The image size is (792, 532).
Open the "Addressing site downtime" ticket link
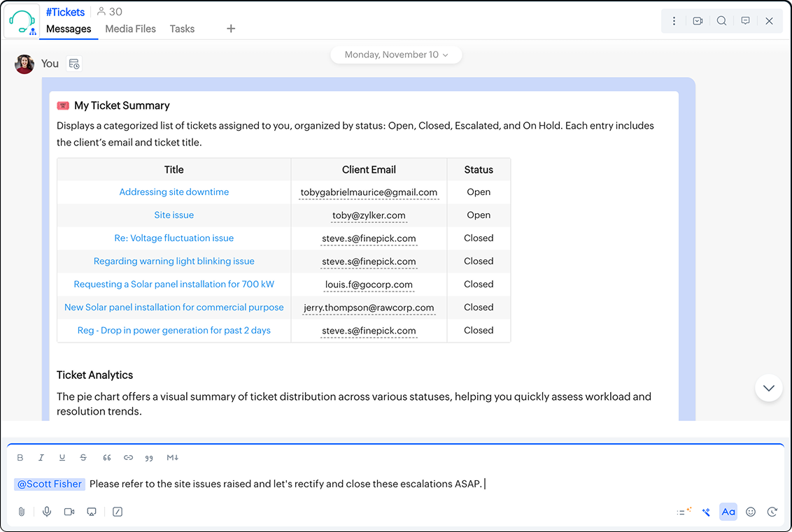click(174, 192)
